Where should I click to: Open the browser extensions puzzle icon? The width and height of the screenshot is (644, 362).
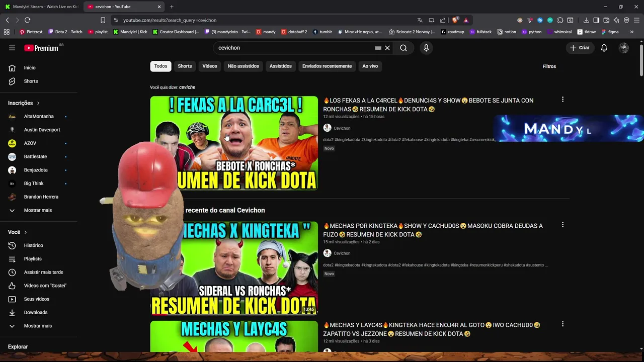[560, 20]
